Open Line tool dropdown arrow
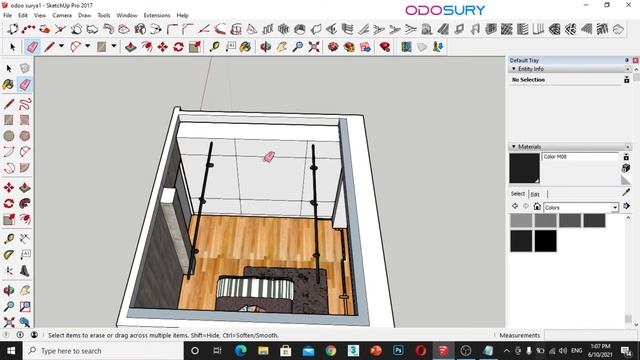 click(61, 47)
